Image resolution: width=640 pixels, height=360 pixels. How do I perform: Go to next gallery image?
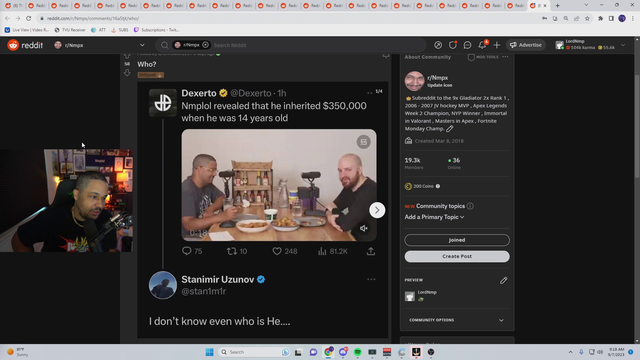[x=377, y=210]
